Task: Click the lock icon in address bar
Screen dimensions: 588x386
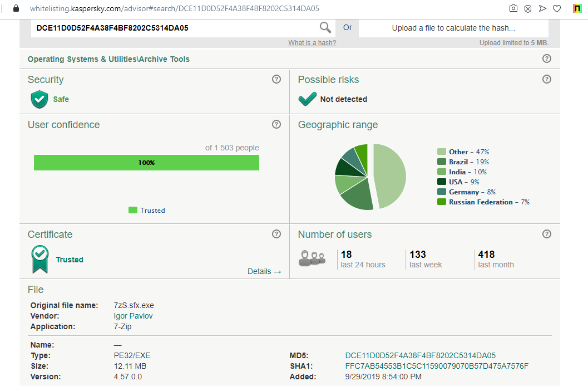Action: click(16, 8)
